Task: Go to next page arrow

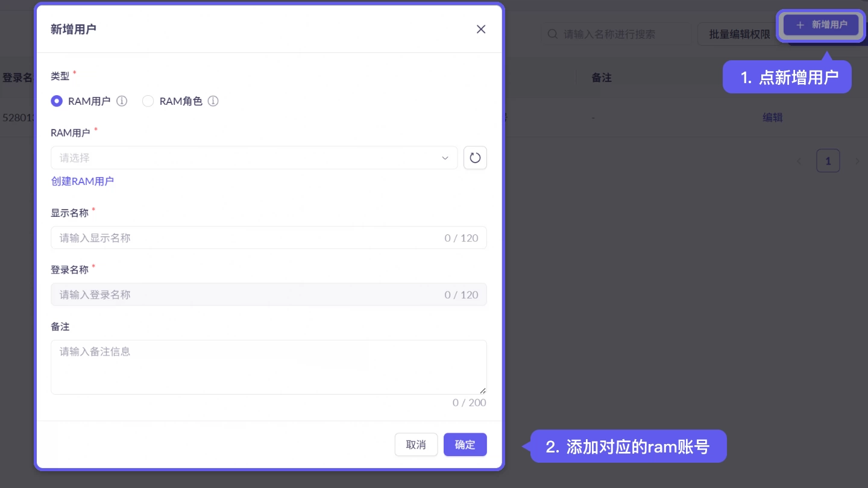Action: 857,161
